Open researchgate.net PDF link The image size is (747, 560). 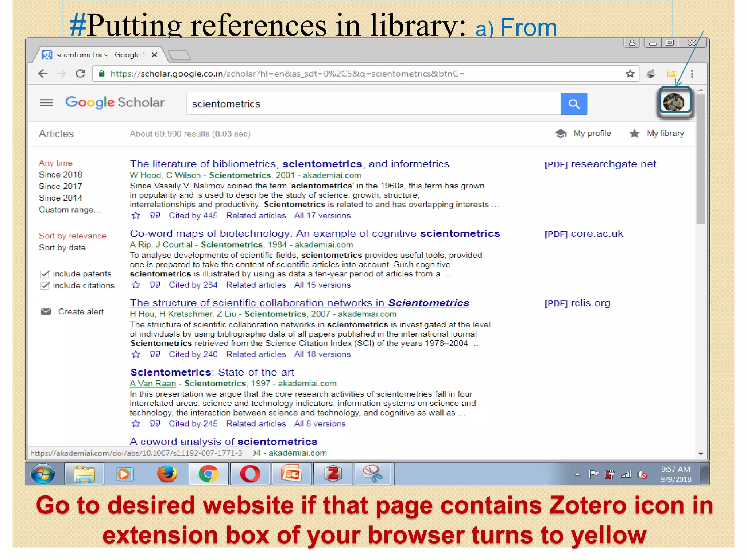click(600, 164)
